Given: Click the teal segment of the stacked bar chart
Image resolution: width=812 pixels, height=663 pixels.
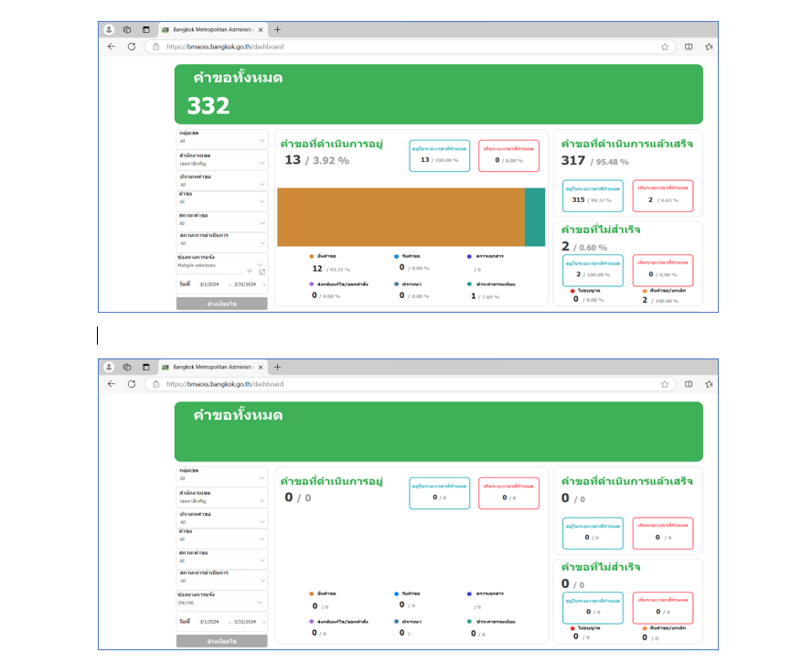Looking at the screenshot, I should click(x=534, y=217).
